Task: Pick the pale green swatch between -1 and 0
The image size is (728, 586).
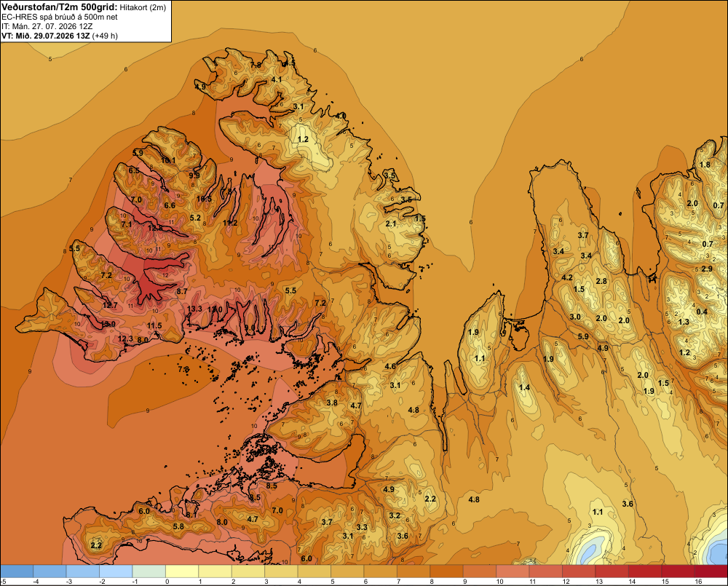Action: tap(149, 571)
